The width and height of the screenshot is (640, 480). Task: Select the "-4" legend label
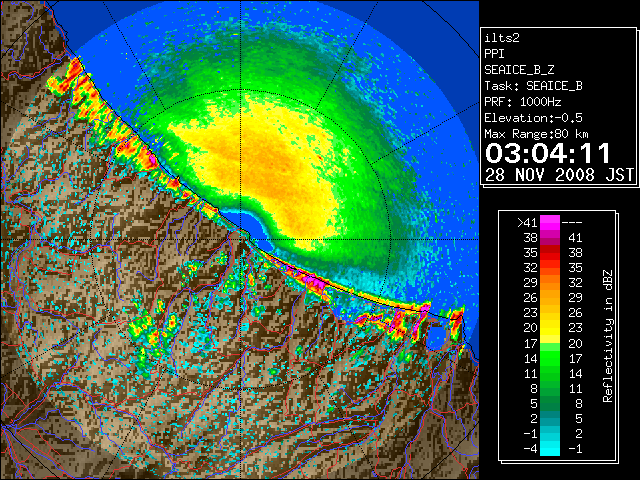(530, 448)
